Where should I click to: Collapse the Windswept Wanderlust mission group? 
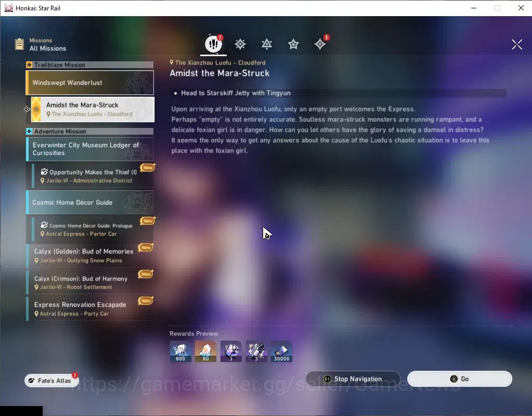pos(90,83)
